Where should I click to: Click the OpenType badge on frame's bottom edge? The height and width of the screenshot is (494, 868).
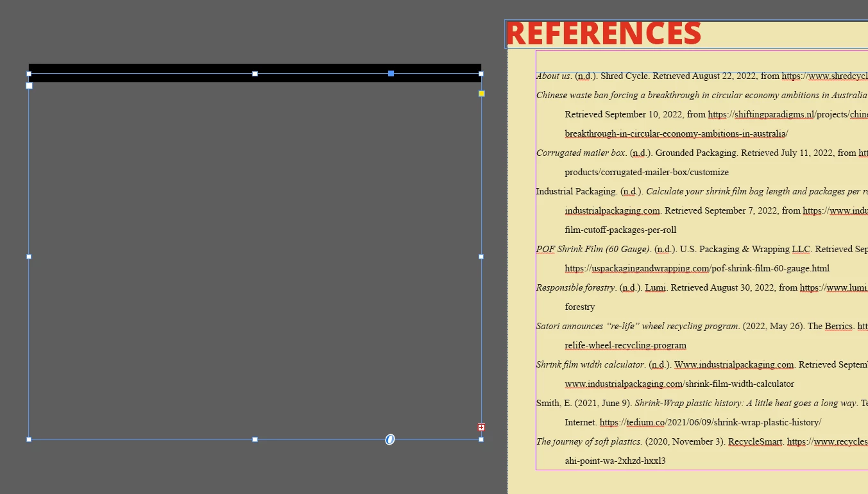pyautogui.click(x=390, y=439)
